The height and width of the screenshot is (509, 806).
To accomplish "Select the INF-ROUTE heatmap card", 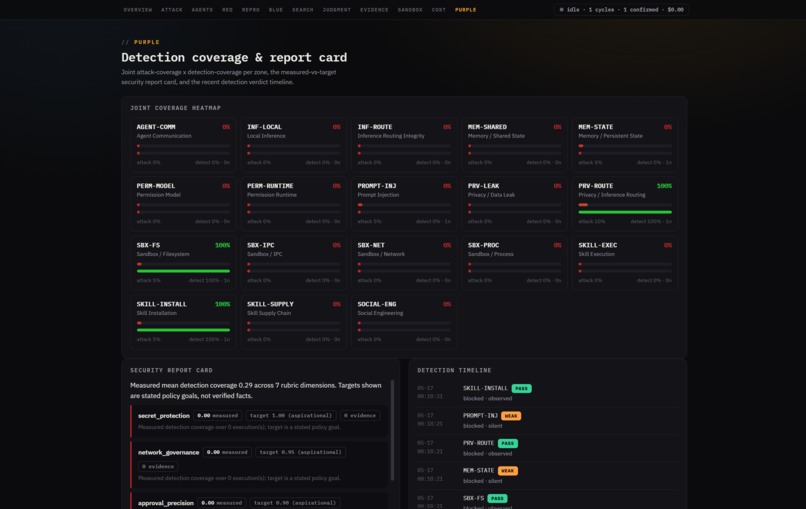I will pos(404,144).
